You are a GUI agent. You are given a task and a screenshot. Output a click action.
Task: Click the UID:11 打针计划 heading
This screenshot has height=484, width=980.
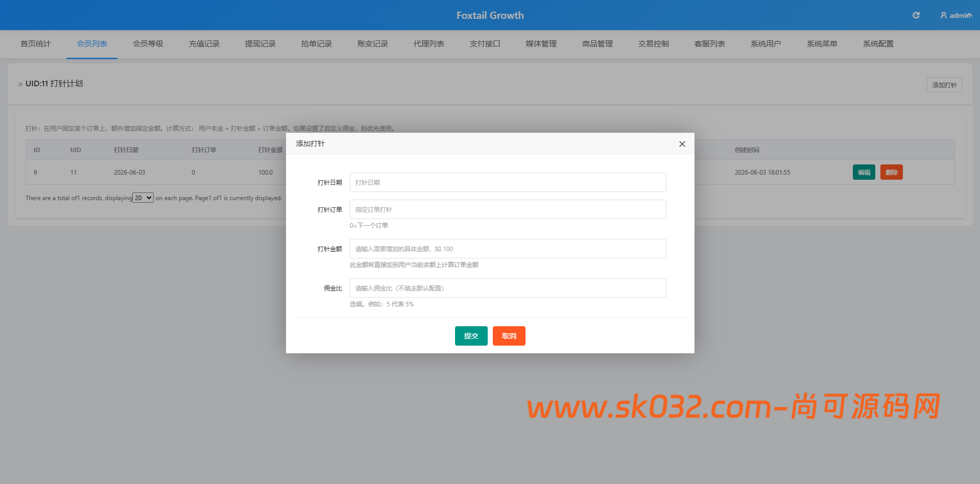tap(54, 84)
